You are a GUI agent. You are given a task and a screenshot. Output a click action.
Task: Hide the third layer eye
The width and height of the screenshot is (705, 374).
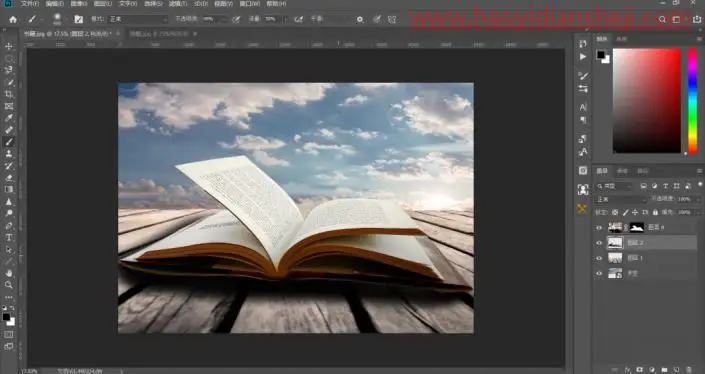coord(599,258)
